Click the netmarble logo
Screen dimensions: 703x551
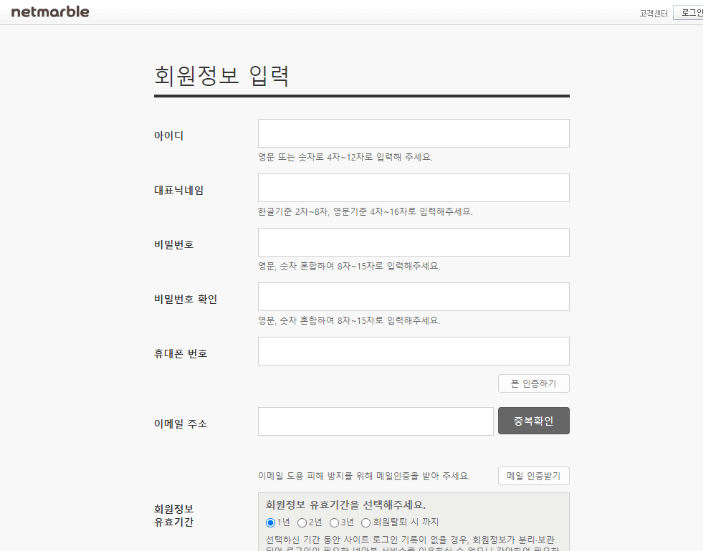50,12
